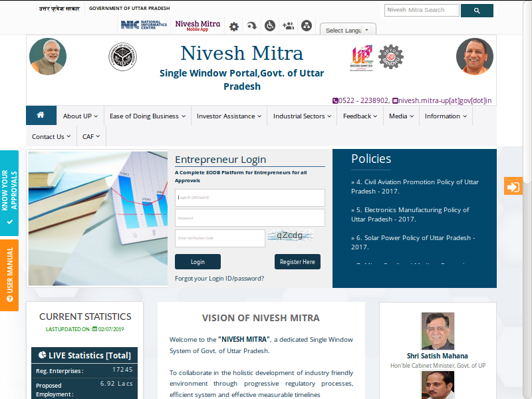The width and height of the screenshot is (532, 399).
Task: Click the orange slide-out arrow on the right
Action: pos(513,187)
